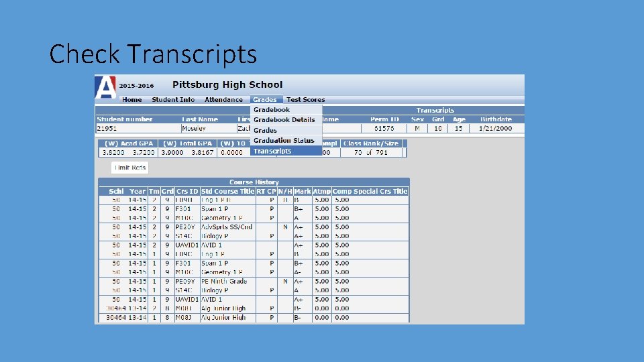Click the Class Rank 70 of 791 value
The height and width of the screenshot is (362, 644).
(x=371, y=152)
